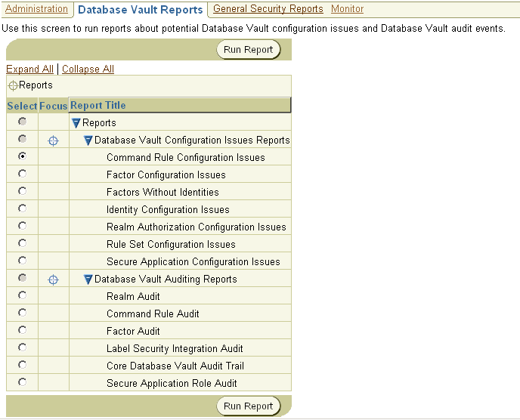Select radio button for Reports row
Screen dimensions: 520x420
22,122
